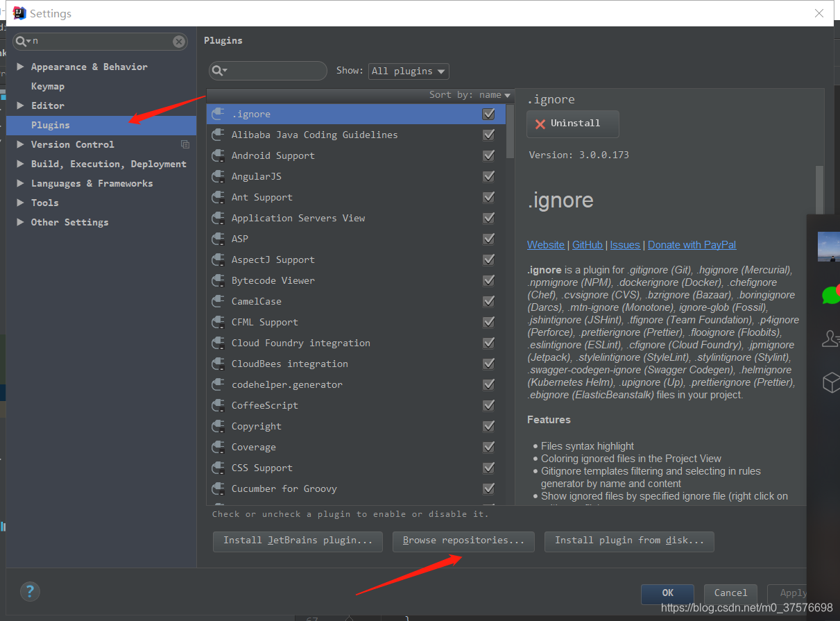Click the plugin icon beside CoffeeScript
The width and height of the screenshot is (840, 621).
[218, 405]
